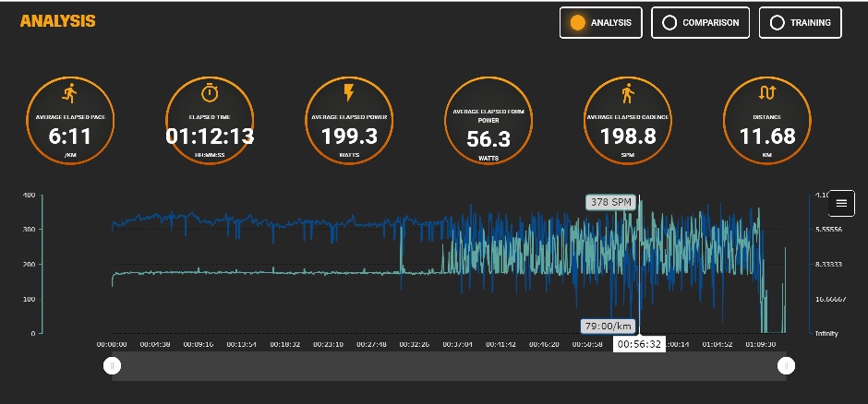Click the 6:11 pace value
Screen dimensions: 868x404
click(x=69, y=137)
